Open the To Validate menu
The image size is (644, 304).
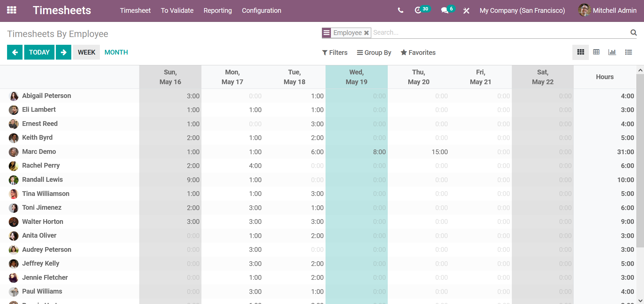coord(177,10)
